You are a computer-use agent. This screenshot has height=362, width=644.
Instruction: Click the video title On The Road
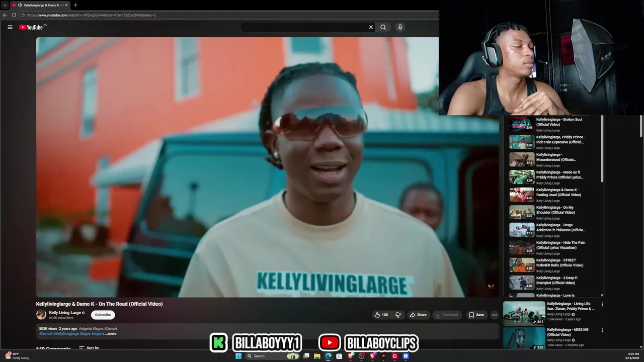[99, 304]
